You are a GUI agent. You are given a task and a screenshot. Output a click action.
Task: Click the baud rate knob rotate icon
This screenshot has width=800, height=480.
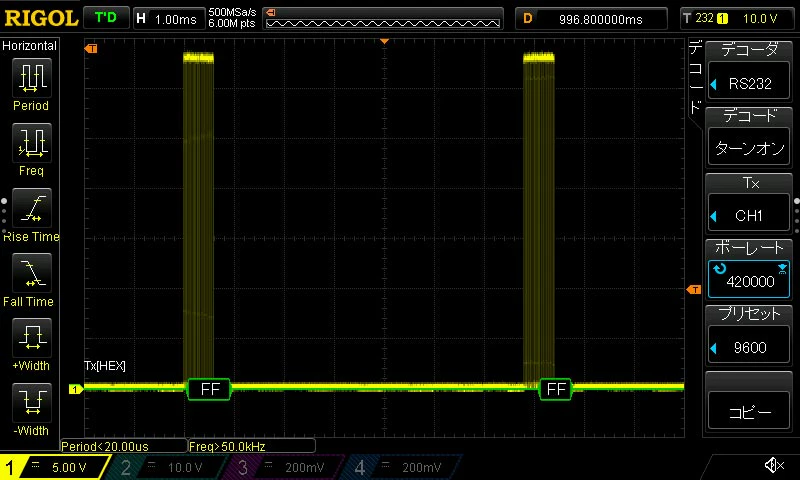tap(719, 268)
